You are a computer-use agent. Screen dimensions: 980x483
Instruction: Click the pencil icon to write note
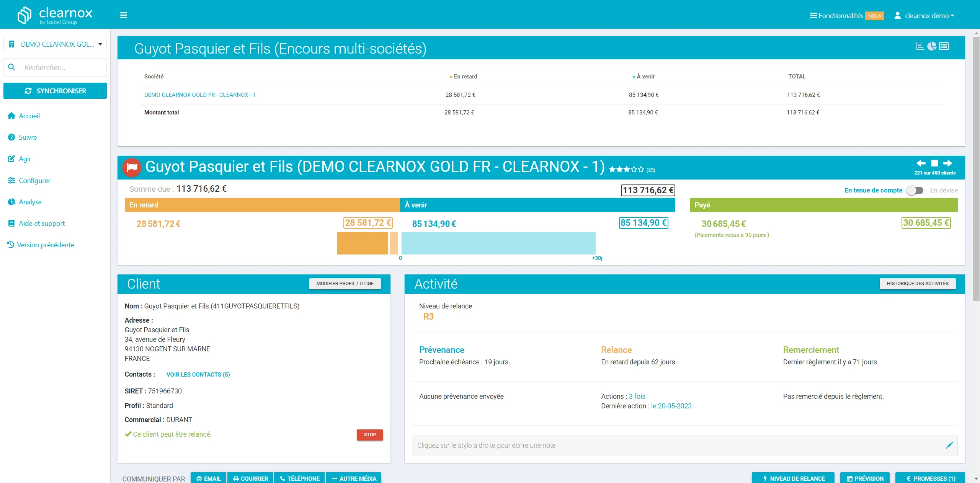(949, 445)
